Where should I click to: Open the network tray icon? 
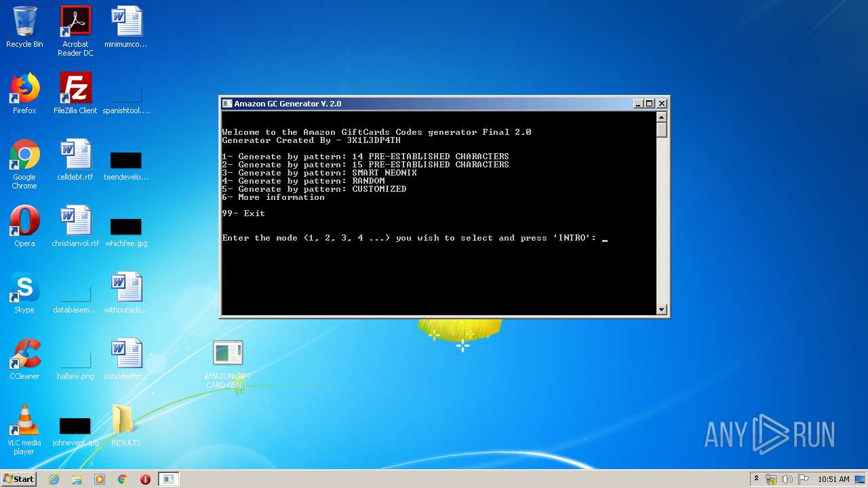point(771,479)
